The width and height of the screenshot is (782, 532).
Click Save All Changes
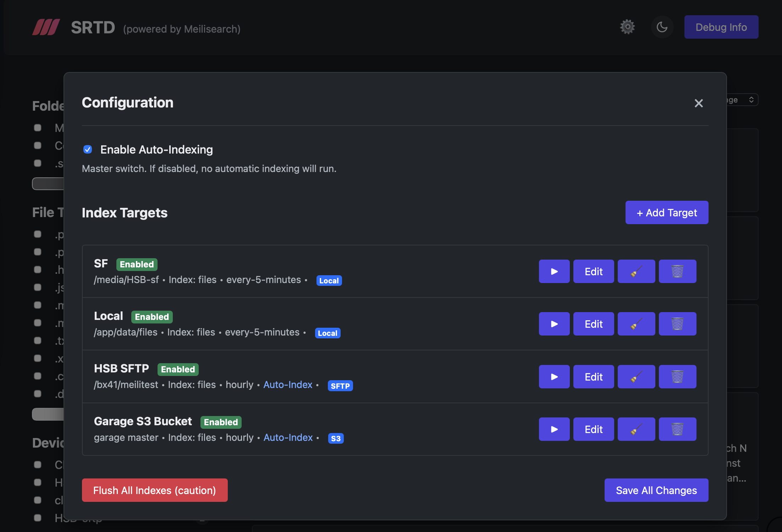click(656, 490)
